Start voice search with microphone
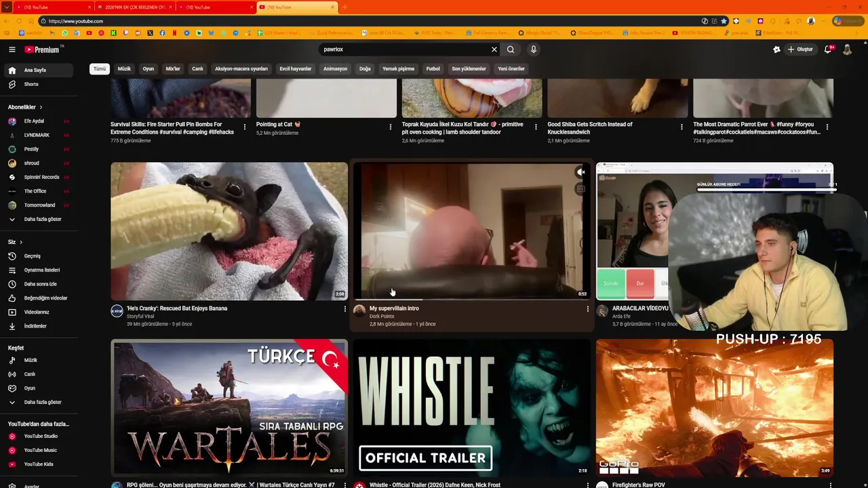868x488 pixels. point(534,49)
